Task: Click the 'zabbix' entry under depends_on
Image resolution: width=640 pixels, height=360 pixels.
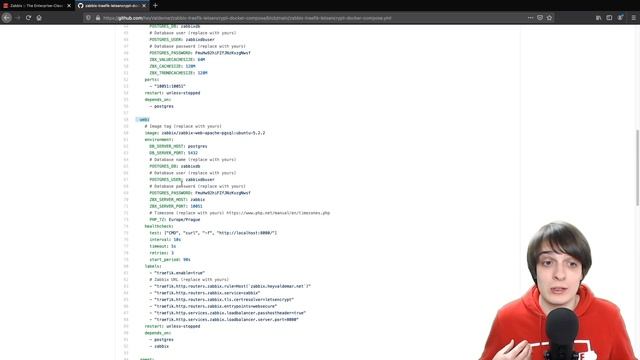Action: [159, 346]
